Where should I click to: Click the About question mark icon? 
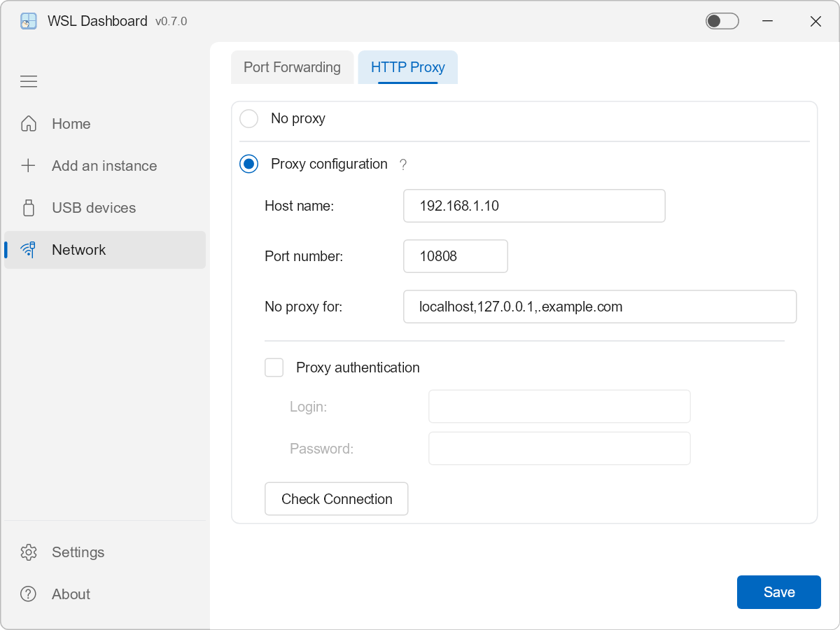[28, 594]
